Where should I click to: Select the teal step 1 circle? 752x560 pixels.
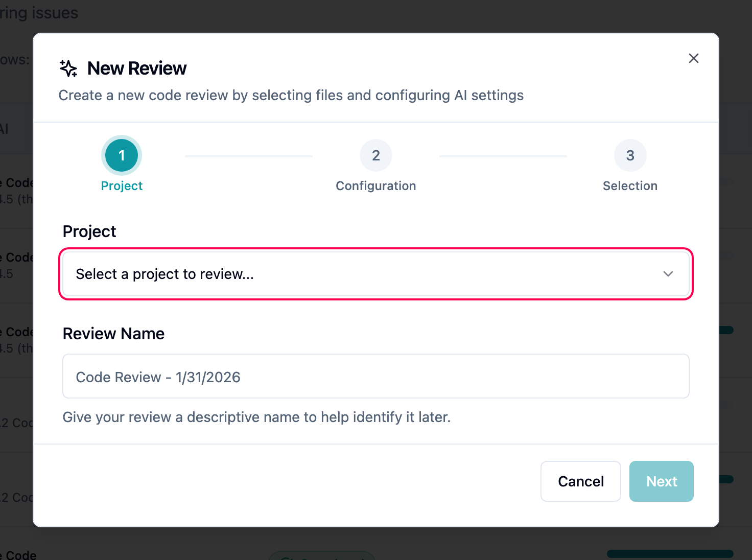(x=122, y=155)
